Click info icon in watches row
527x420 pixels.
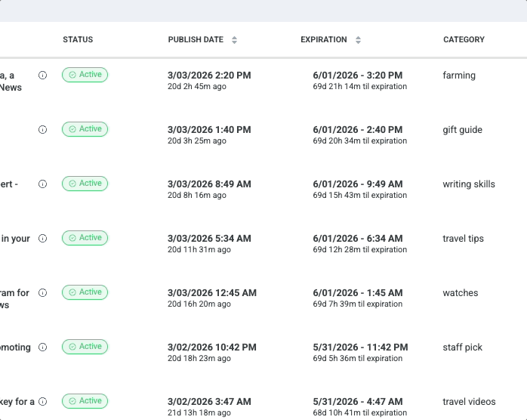pyautogui.click(x=42, y=292)
